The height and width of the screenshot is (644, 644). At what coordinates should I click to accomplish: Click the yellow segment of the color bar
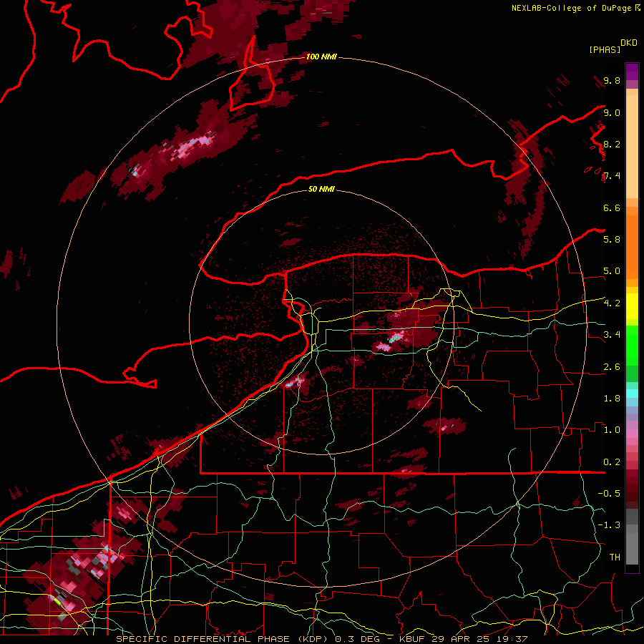pos(632,306)
